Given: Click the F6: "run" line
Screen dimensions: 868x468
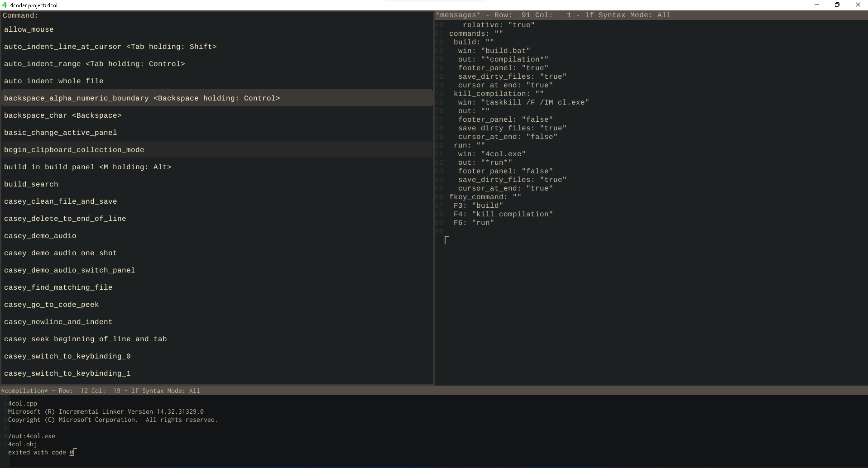Looking at the screenshot, I should (474, 223).
